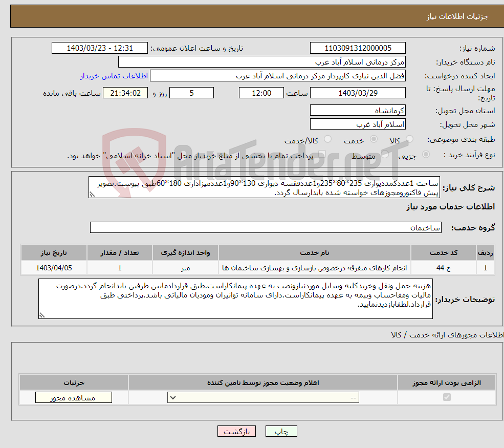Click the جزئیات column header

tap(74, 382)
